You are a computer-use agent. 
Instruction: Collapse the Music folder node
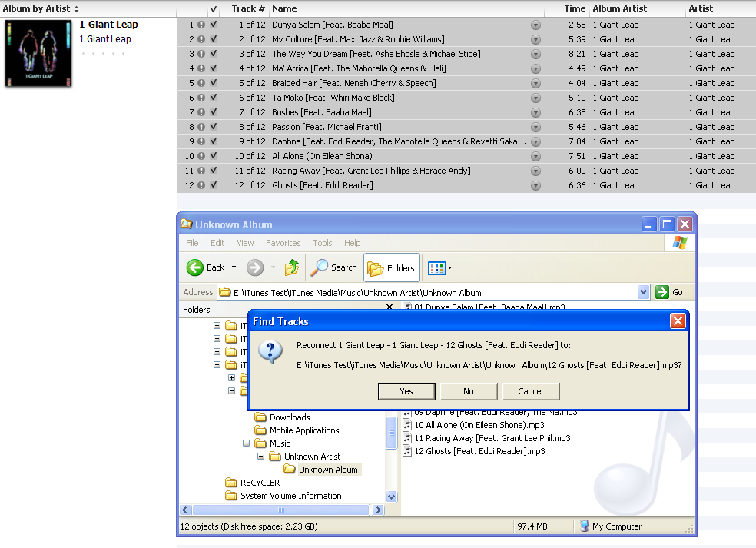click(x=246, y=443)
